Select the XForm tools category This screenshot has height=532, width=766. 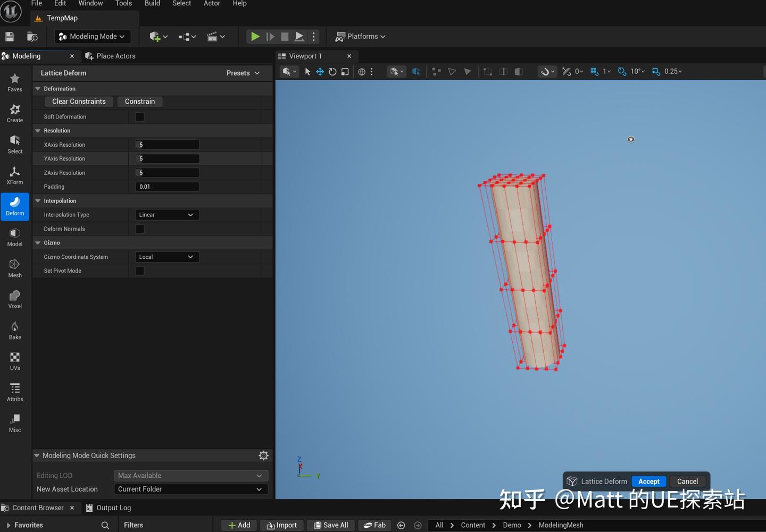click(x=14, y=175)
